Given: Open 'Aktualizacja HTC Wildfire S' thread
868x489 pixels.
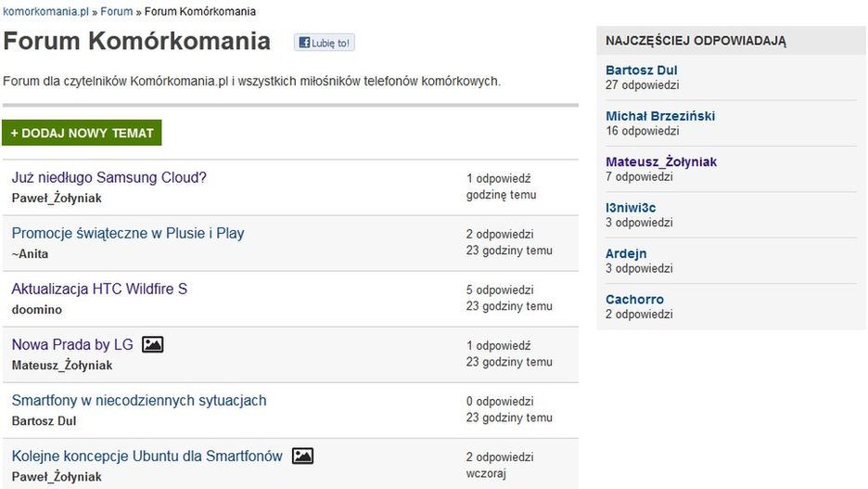Looking at the screenshot, I should tap(99, 289).
